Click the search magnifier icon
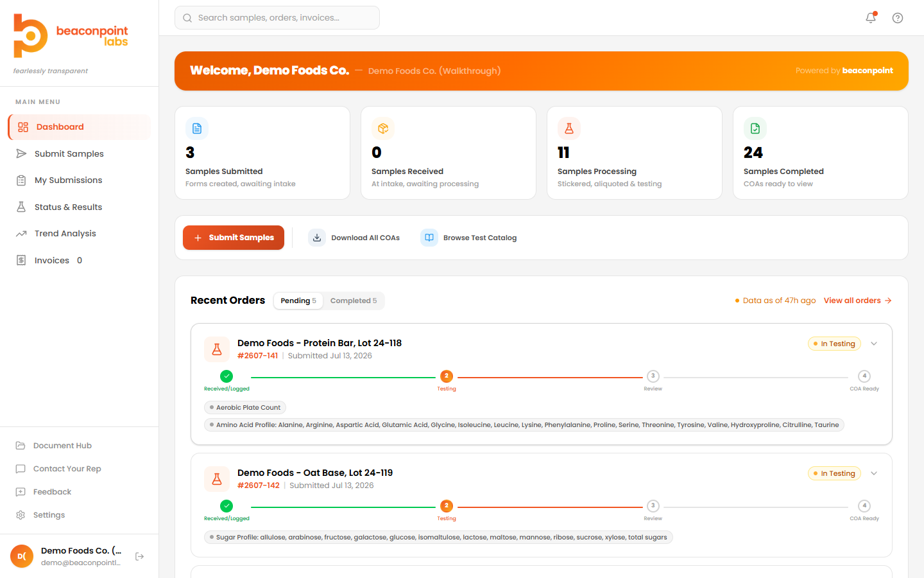The height and width of the screenshot is (578, 924). click(187, 18)
